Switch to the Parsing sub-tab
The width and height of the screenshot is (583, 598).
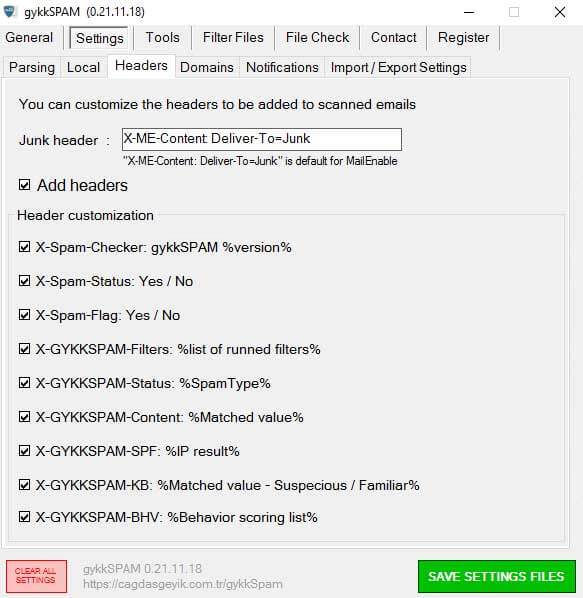click(32, 67)
